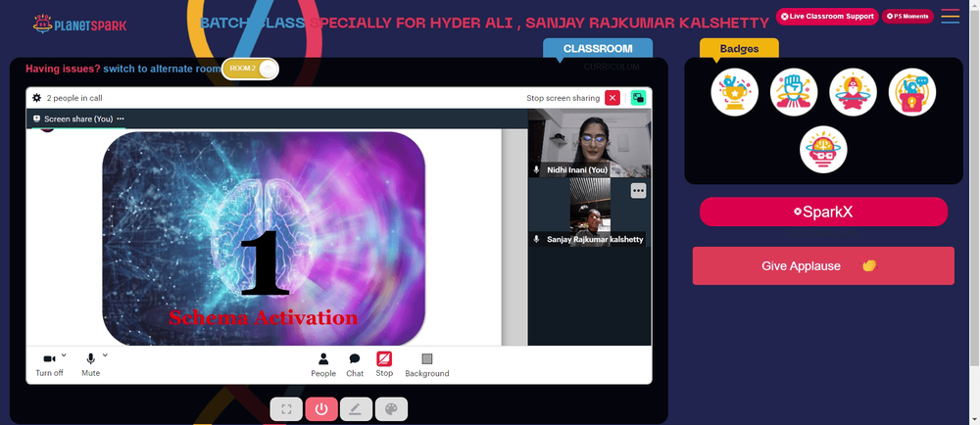Open Background effects

tap(427, 365)
